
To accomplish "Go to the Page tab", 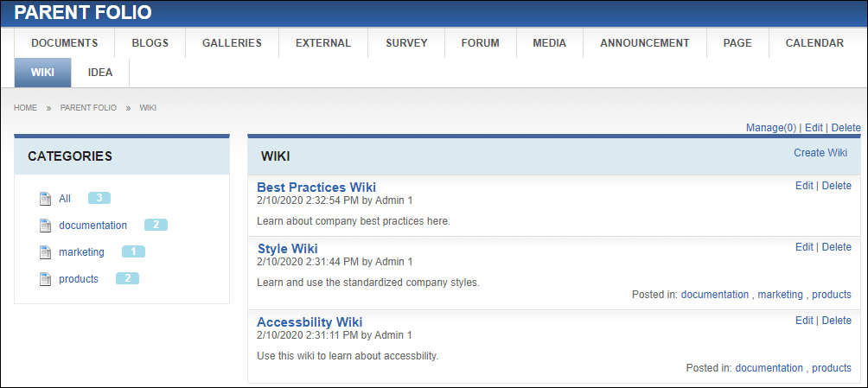I will [x=737, y=43].
